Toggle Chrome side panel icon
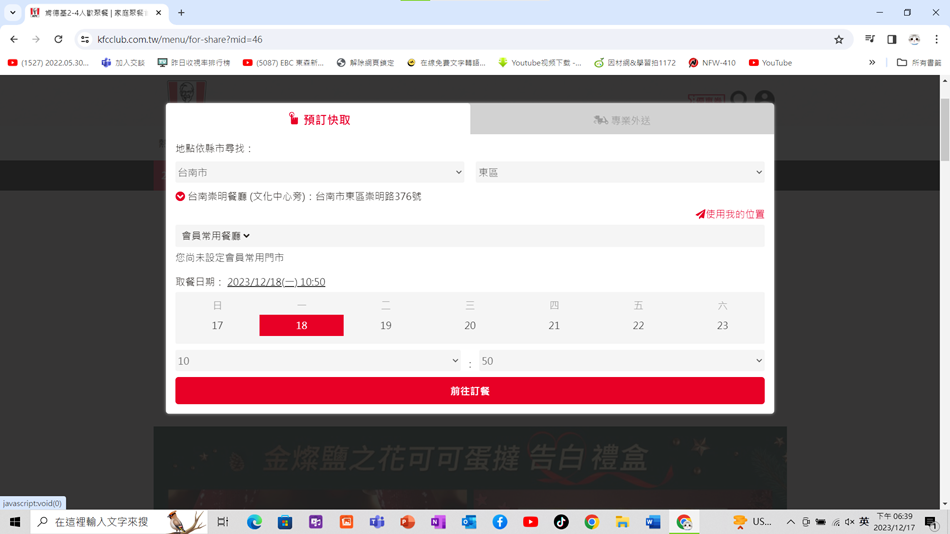This screenshot has width=950, height=534. 892,39
